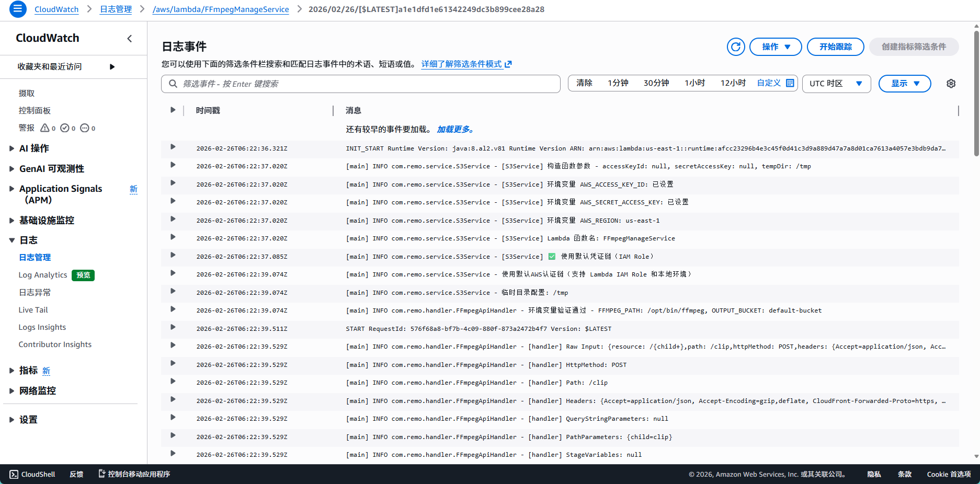Screen dimensions: 980x484
Task: Expand the INIT_START log event row
Action: [173, 147]
